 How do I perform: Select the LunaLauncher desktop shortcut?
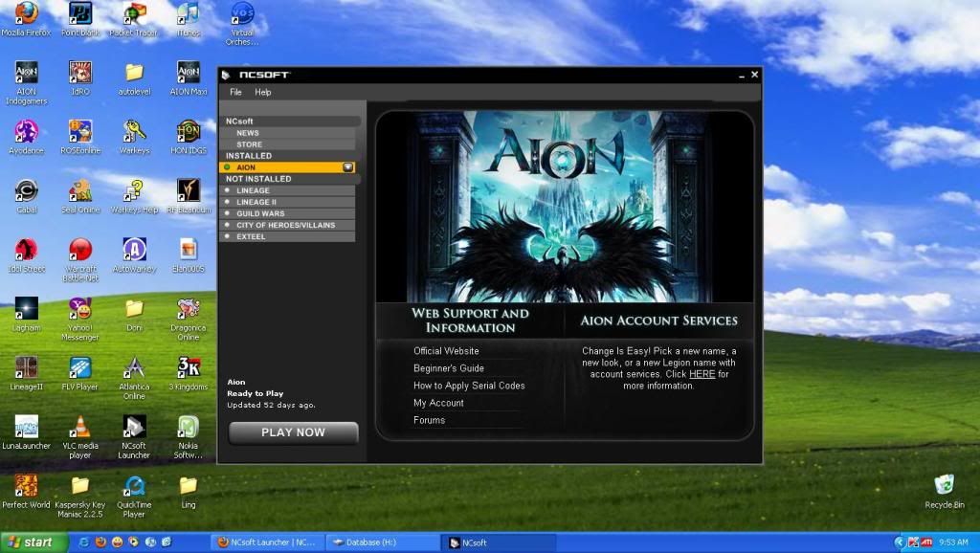(x=26, y=431)
